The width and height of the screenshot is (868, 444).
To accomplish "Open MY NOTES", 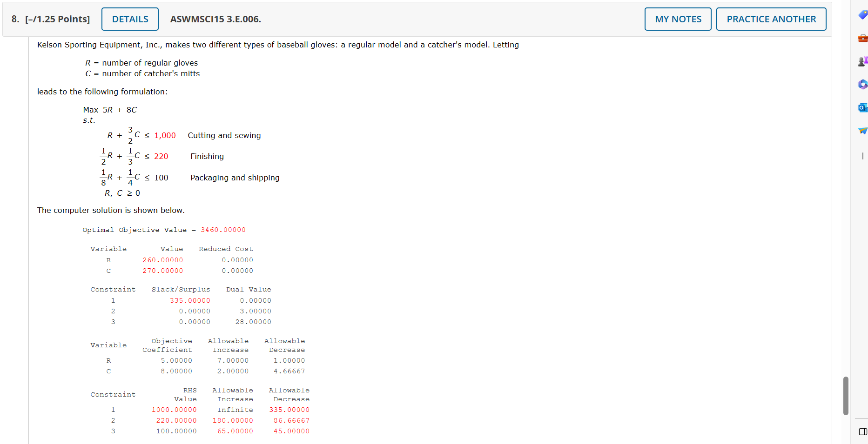I will [678, 19].
